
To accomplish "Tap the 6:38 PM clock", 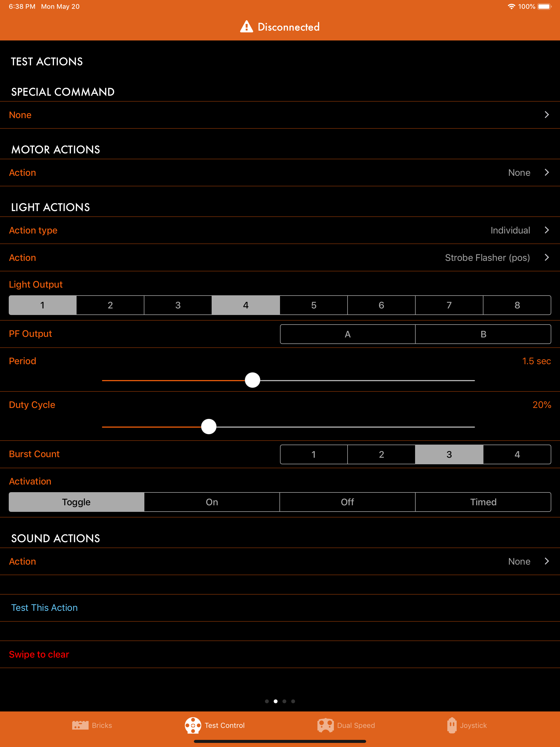I will [x=22, y=6].
